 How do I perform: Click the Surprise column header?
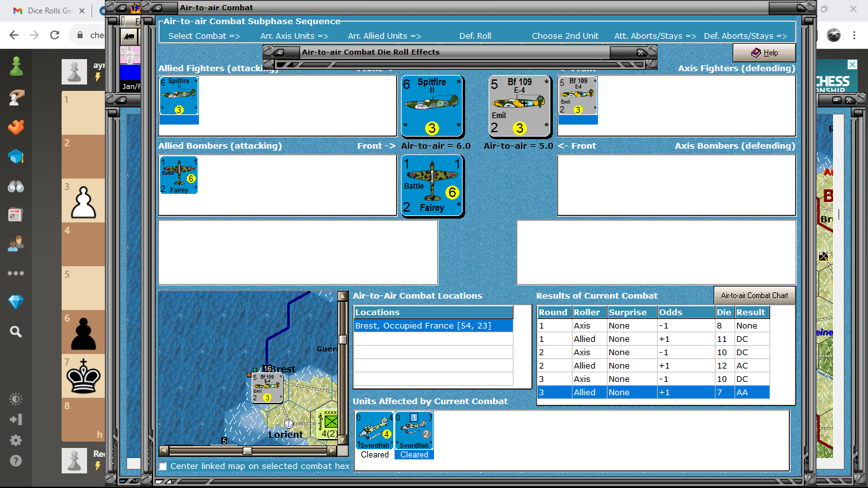click(x=632, y=312)
